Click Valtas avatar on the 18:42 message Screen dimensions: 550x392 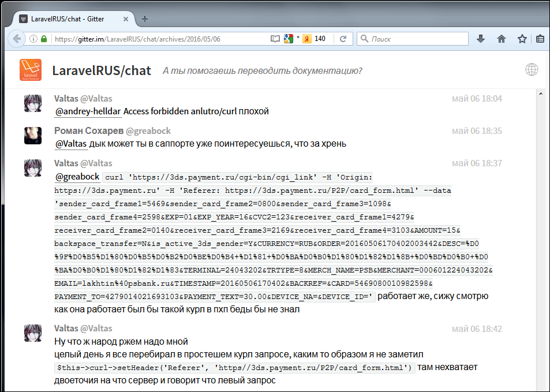tap(33, 333)
